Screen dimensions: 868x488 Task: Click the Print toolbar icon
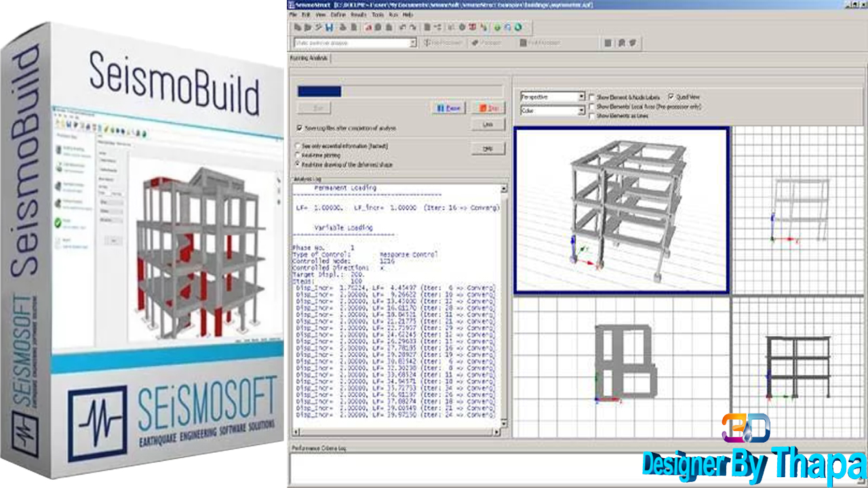[343, 27]
